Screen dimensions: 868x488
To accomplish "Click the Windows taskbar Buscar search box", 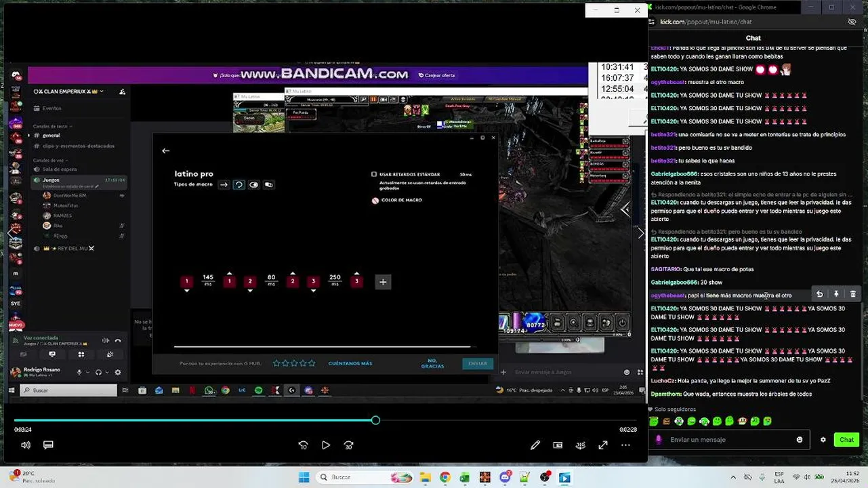I will click(366, 477).
